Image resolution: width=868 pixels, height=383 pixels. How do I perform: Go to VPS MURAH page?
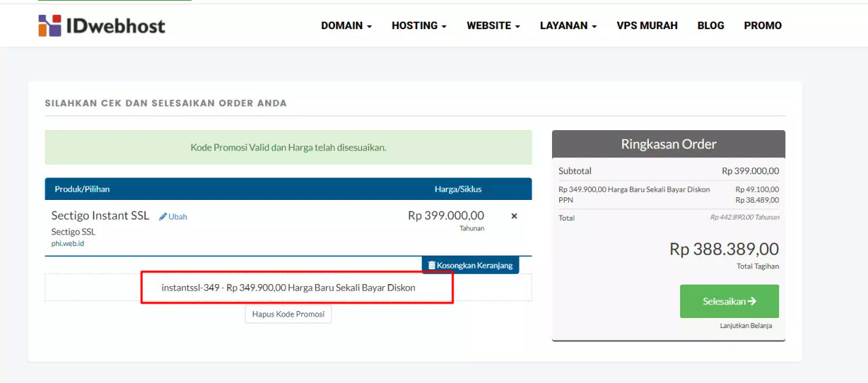(x=647, y=26)
